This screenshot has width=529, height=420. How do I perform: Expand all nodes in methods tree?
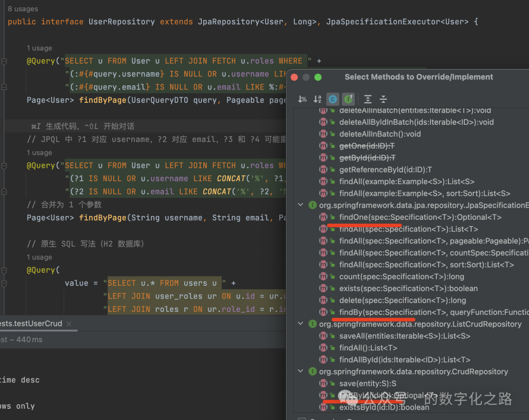click(x=368, y=99)
